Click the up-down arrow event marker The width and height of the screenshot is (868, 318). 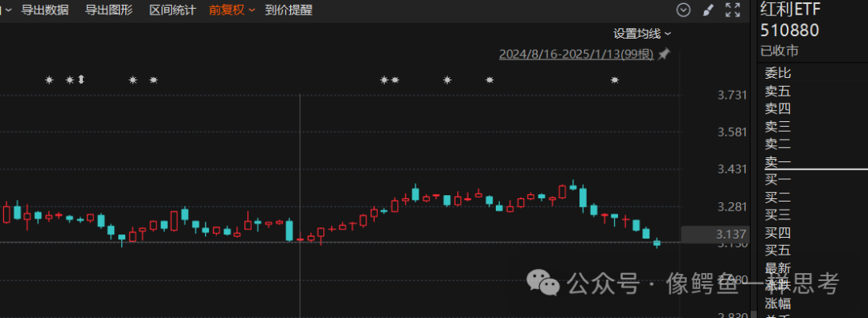(81, 79)
